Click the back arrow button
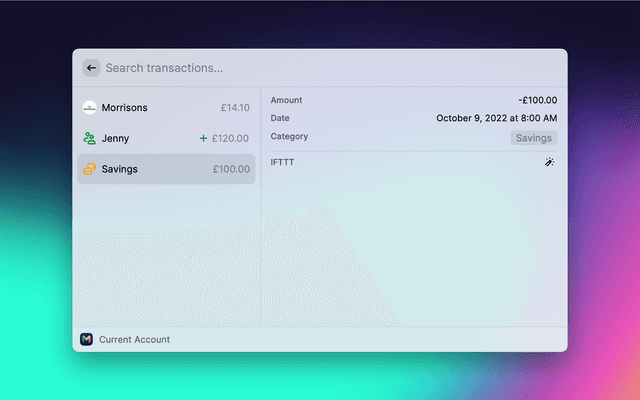This screenshot has width=640, height=400. point(91,68)
